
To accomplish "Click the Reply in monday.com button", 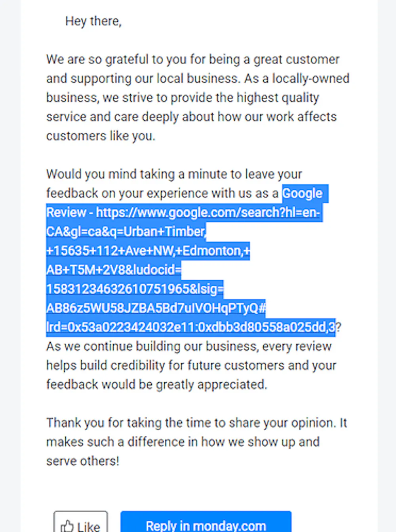I will click(206, 525).
